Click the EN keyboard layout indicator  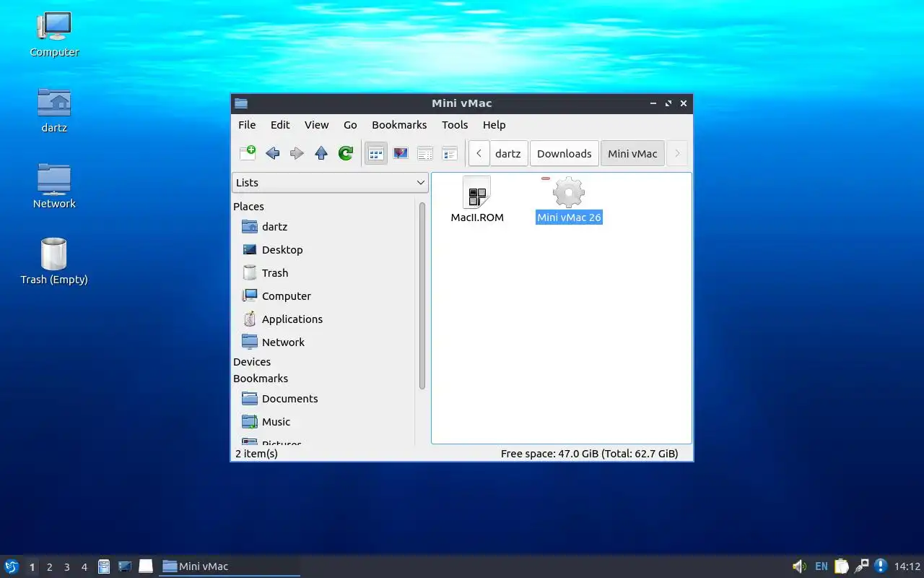coord(821,566)
